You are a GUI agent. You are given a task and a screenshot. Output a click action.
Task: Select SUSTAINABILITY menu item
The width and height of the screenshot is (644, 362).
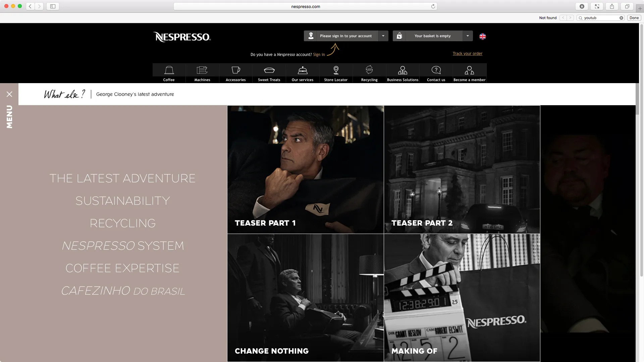122,201
